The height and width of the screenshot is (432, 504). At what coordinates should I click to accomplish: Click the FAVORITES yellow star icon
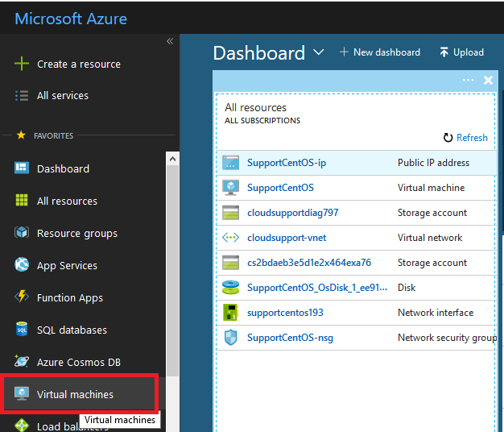(x=21, y=135)
